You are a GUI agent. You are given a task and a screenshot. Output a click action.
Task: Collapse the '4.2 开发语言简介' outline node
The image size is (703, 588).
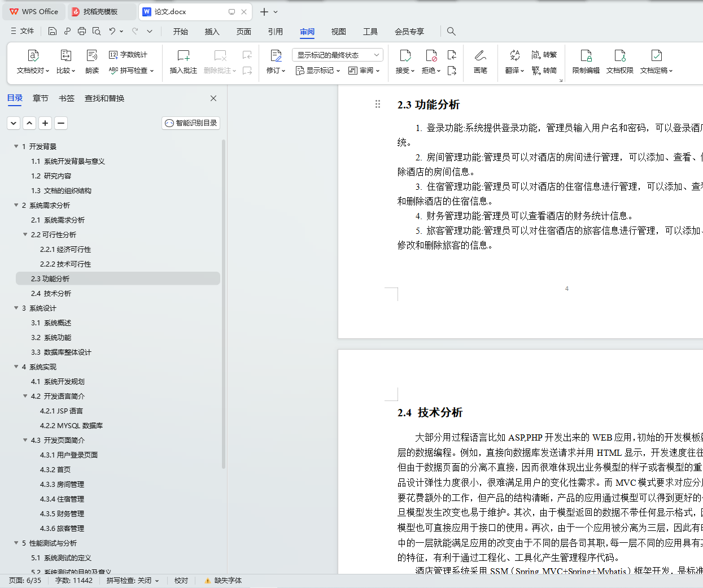click(25, 396)
